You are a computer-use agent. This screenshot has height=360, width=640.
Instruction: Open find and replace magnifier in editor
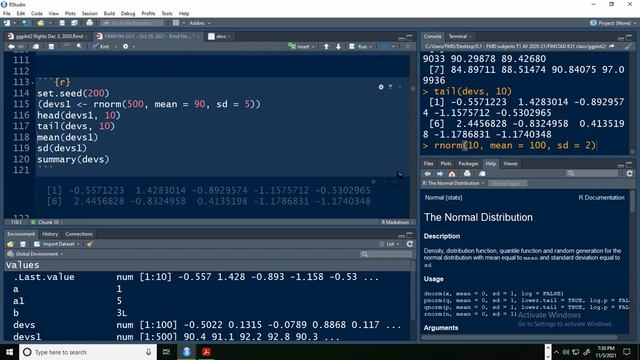point(79,47)
